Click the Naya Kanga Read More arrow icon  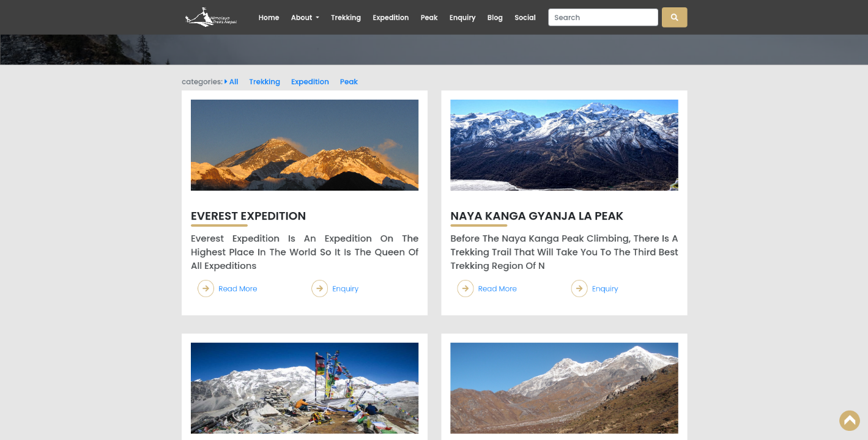466,288
